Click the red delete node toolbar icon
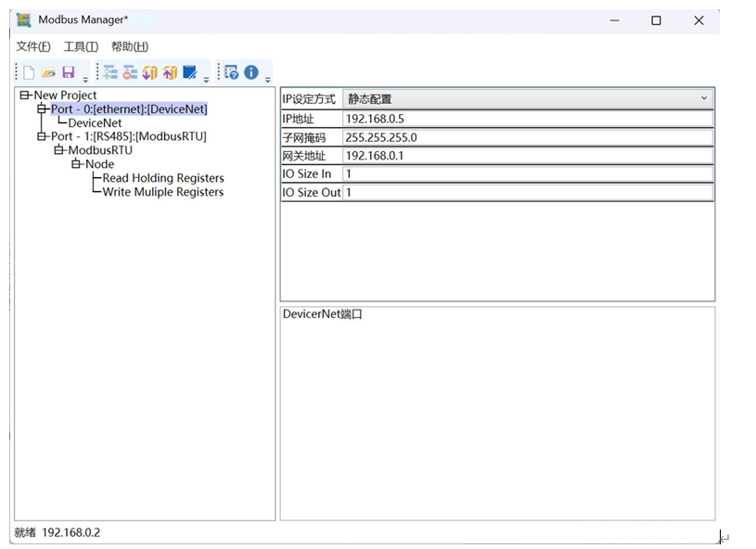756x549 pixels. tap(130, 72)
